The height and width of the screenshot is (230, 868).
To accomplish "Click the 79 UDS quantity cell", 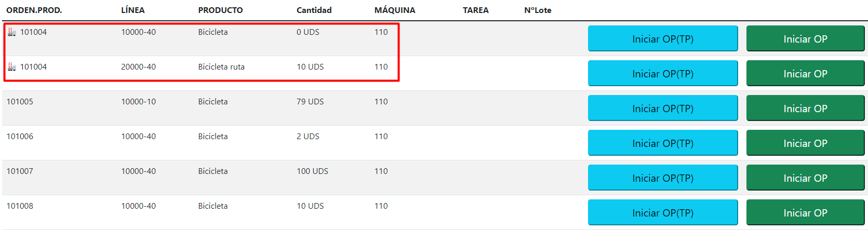I will pyautogui.click(x=310, y=102).
